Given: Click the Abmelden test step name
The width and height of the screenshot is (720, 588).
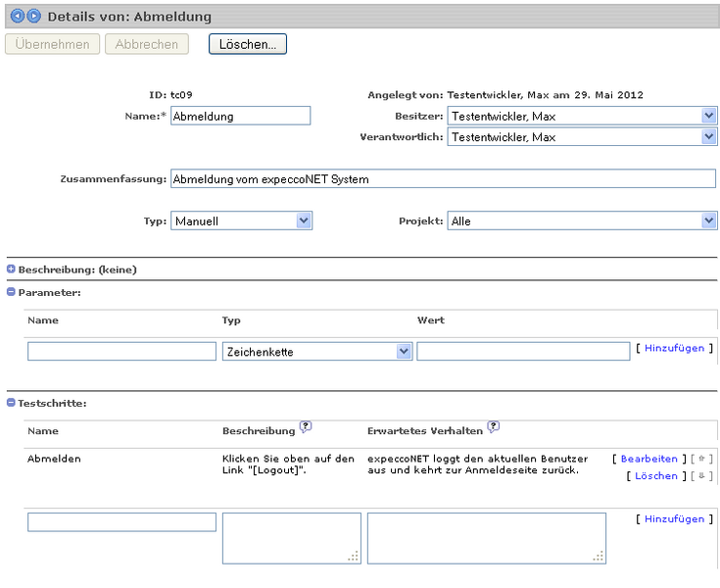Looking at the screenshot, I should 54,459.
